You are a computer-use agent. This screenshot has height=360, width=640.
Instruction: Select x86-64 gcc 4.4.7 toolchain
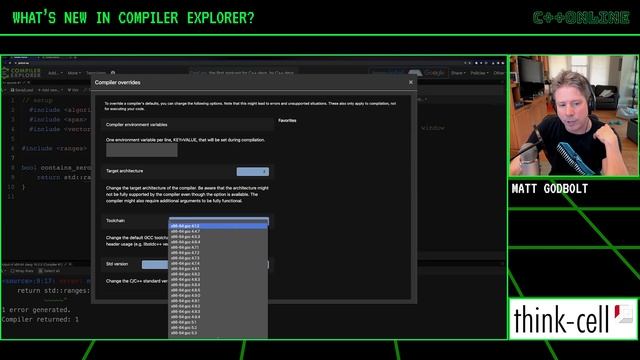tap(218, 231)
